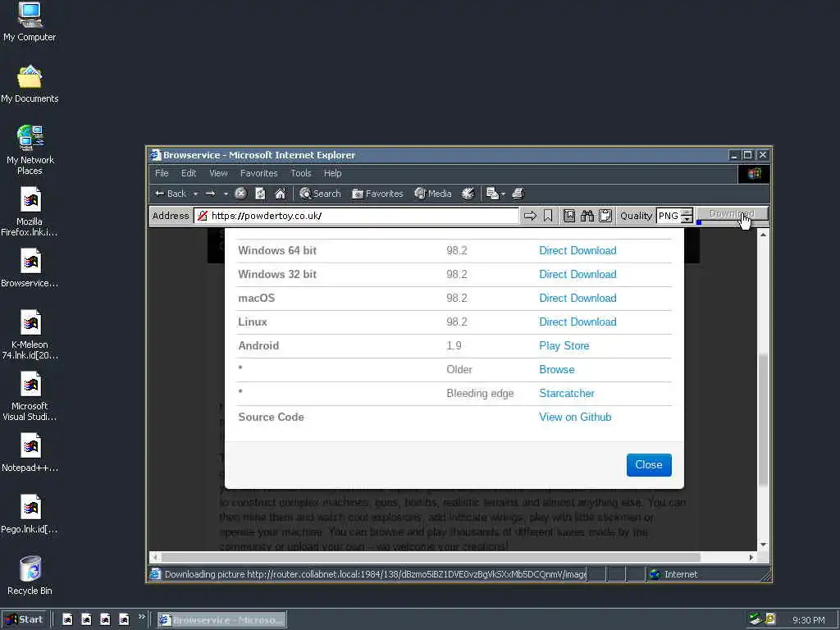Click the horizontal scrollbar left arrow
This screenshot has height=630, width=840.
(155, 557)
